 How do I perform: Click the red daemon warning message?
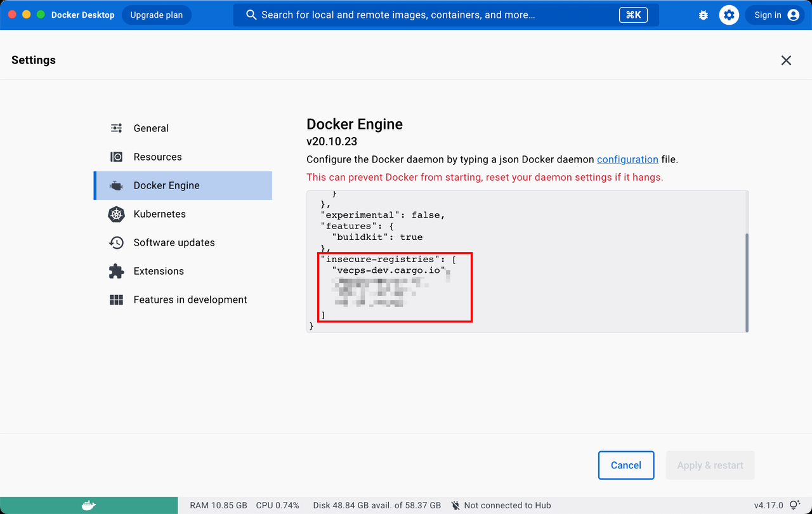pos(485,177)
